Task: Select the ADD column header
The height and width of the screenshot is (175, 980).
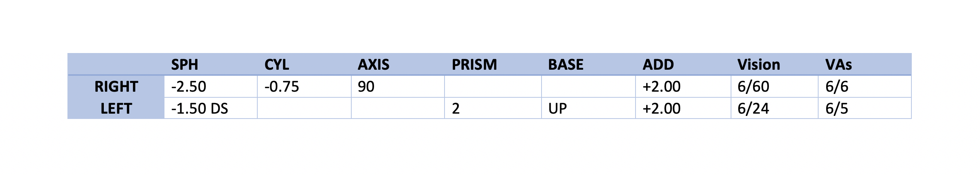Action: [658, 65]
